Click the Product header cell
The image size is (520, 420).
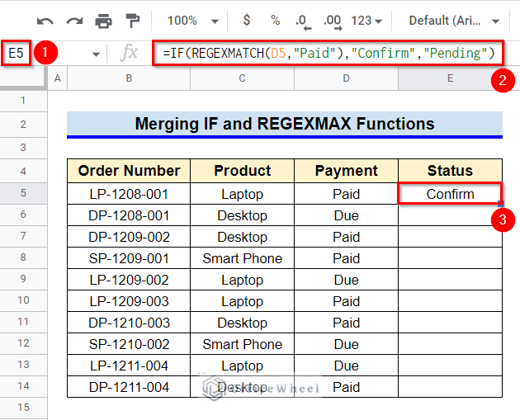click(242, 171)
